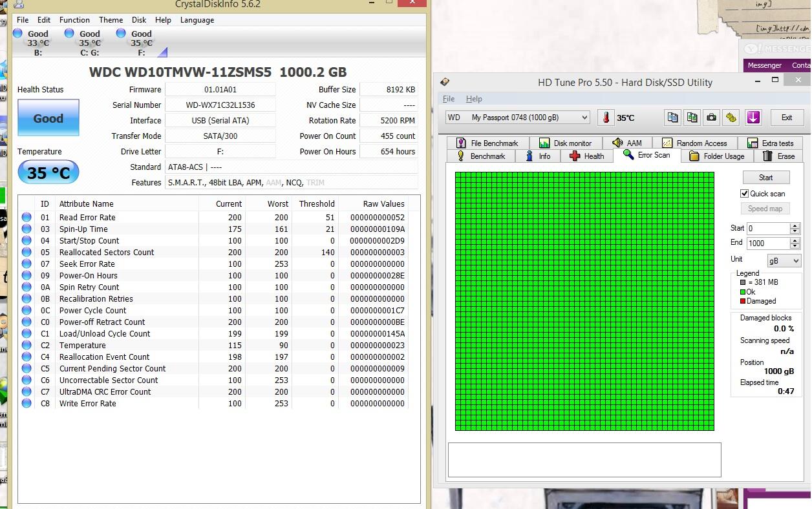
Task: Click status orb for Start/Stop Count
Action: click(x=27, y=241)
